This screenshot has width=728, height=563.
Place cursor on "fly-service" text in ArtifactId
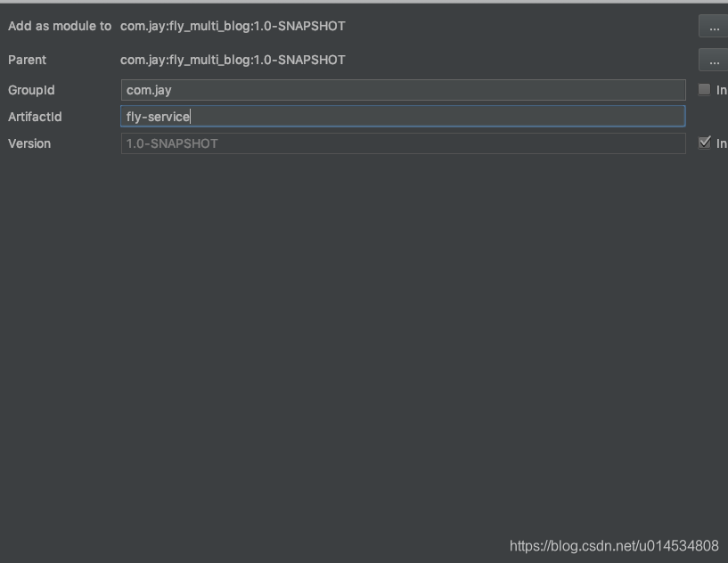158,117
